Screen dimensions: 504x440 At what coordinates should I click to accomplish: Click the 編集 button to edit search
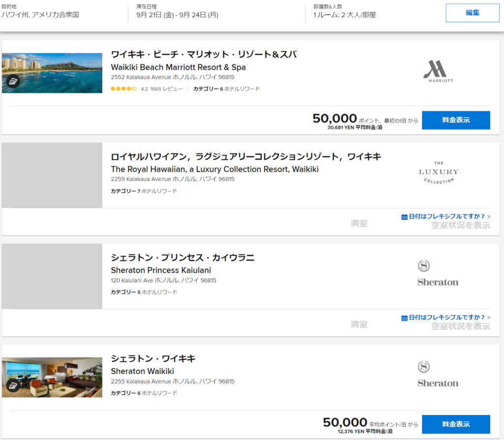[x=472, y=13]
